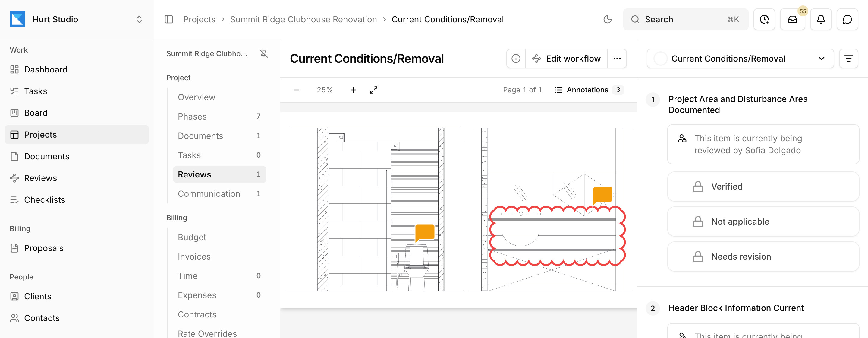
Task: Select Needs revision option
Action: coord(763,257)
